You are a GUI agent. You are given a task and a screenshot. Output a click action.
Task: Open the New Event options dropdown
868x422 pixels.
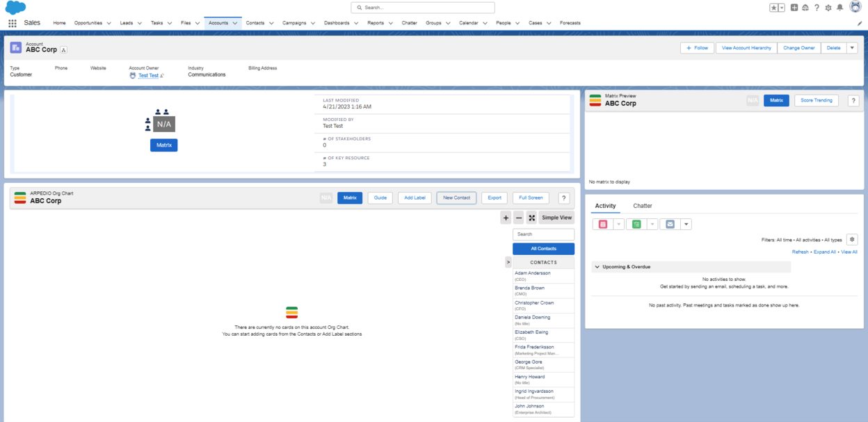coord(618,225)
